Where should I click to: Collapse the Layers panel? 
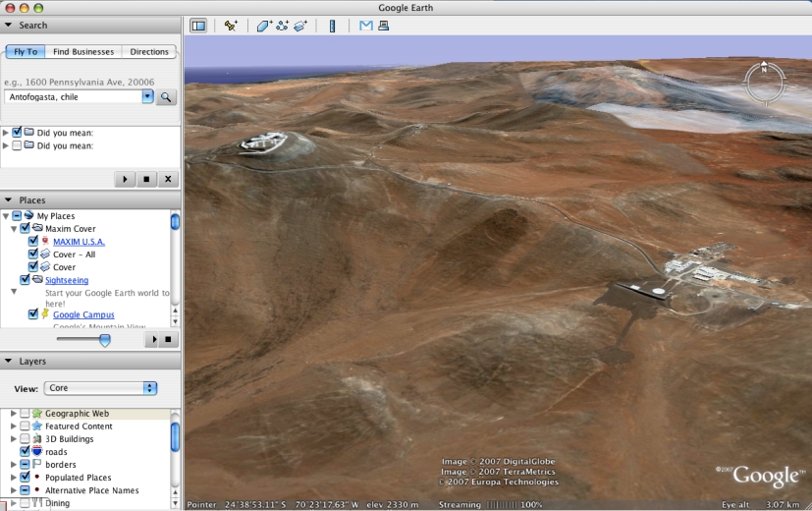tap(8, 361)
